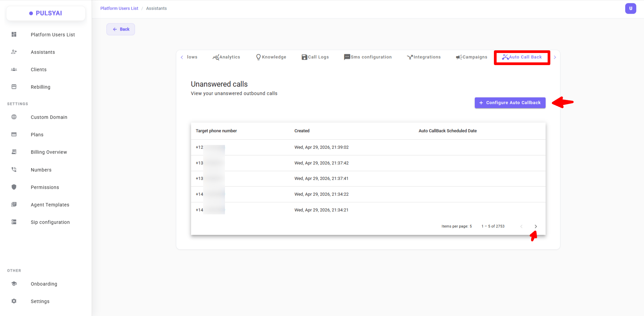The width and height of the screenshot is (644, 316).
Task: Open Permissions in the sidebar
Action: [x=46, y=187]
